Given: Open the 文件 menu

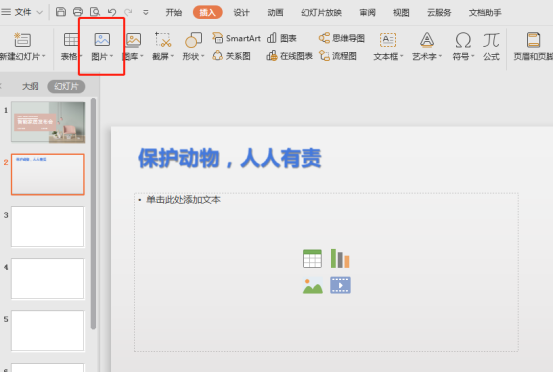Looking at the screenshot, I should (22, 12).
